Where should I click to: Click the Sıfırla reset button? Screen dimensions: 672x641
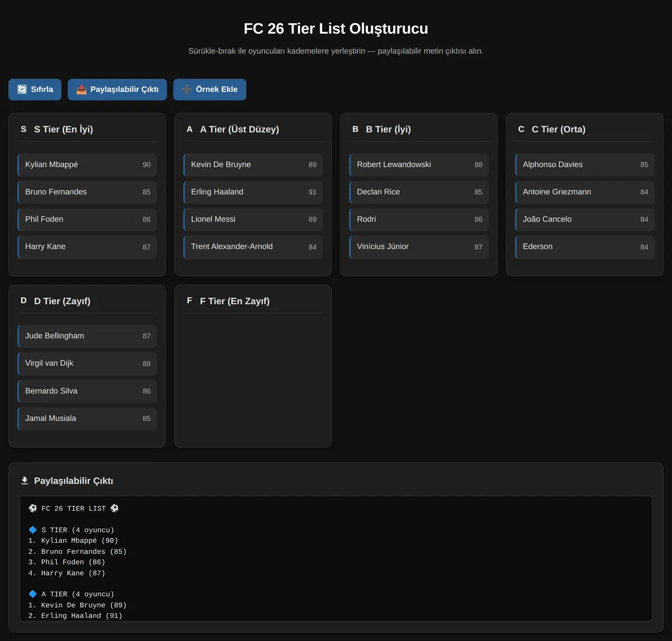(35, 90)
